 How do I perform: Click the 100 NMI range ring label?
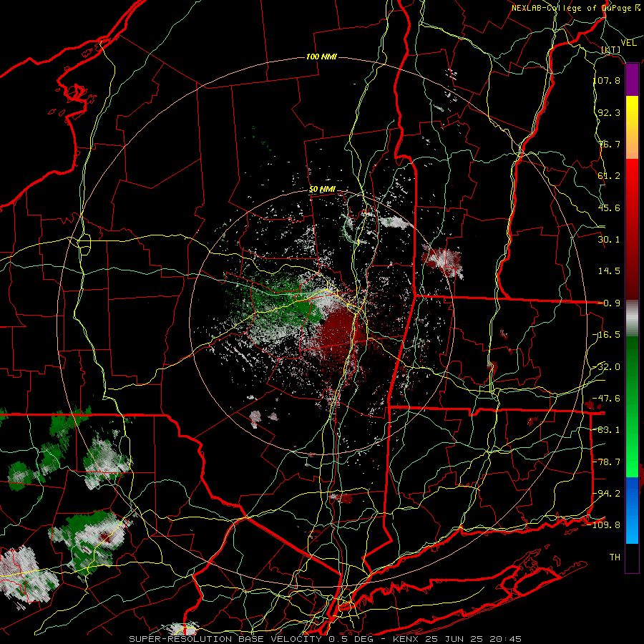tap(321, 57)
